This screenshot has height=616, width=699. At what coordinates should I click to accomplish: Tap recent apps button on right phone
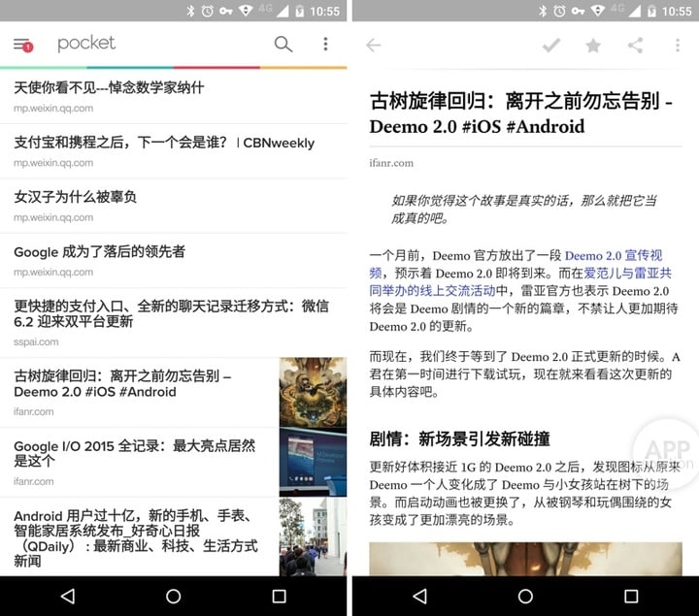(x=631, y=596)
